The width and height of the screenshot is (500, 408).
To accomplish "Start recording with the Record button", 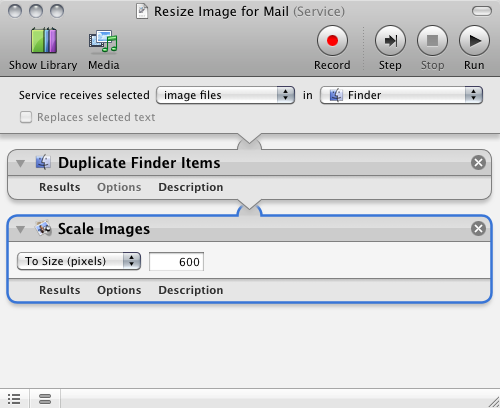I will tap(332, 41).
